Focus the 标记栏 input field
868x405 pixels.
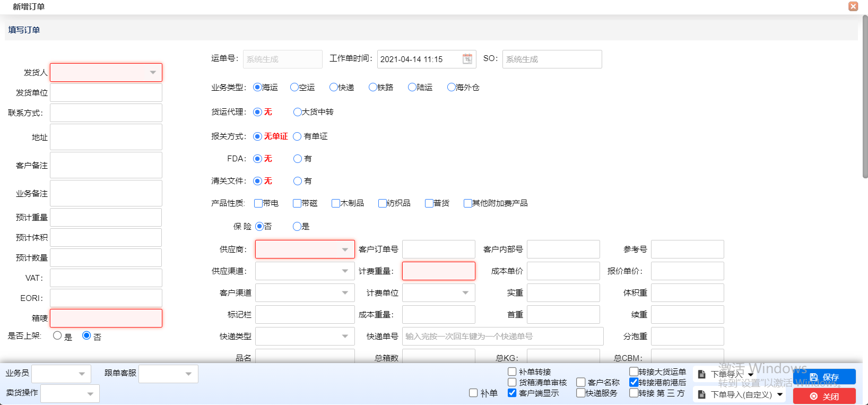(305, 314)
